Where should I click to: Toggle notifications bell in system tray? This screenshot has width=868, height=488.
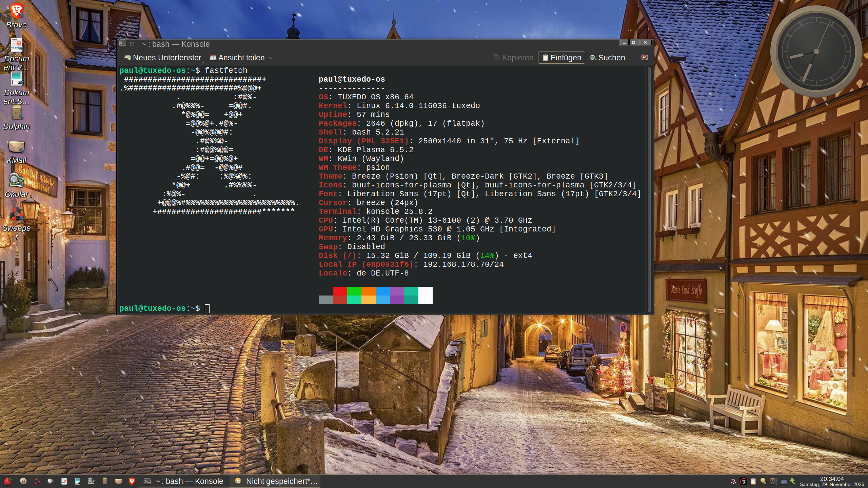coord(733,481)
